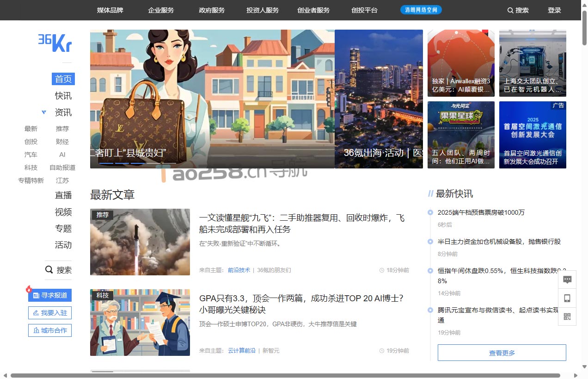Open the floating chat feedback icon

click(x=568, y=280)
